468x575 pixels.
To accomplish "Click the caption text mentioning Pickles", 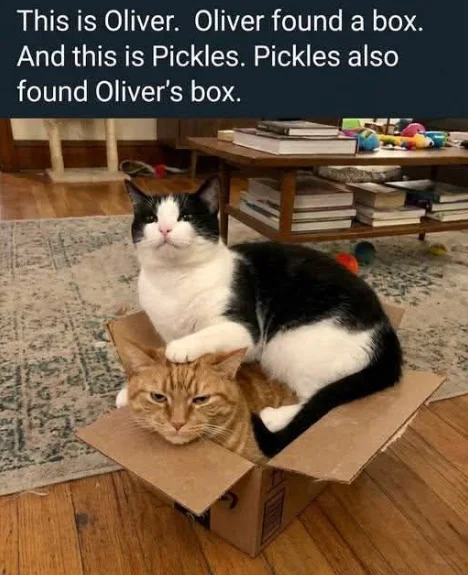I will [208, 57].
